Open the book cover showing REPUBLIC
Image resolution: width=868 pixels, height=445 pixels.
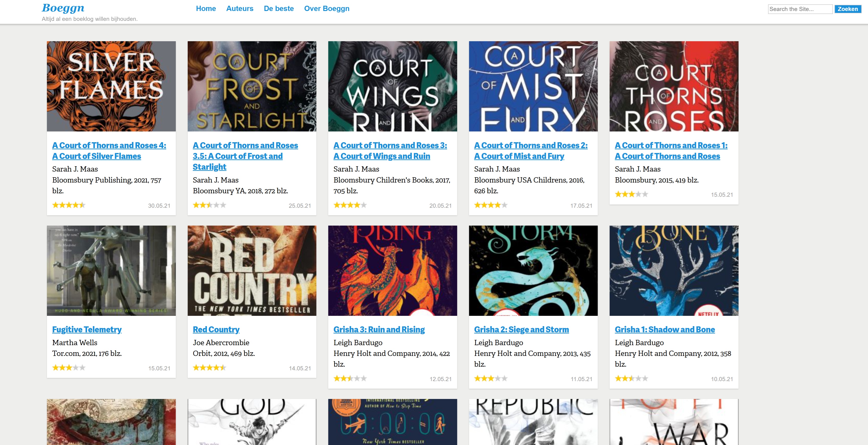tap(533, 422)
